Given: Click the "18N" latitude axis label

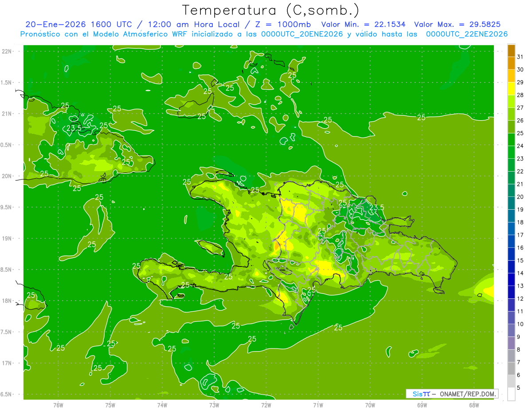Looking at the screenshot, I should [x=6, y=301].
